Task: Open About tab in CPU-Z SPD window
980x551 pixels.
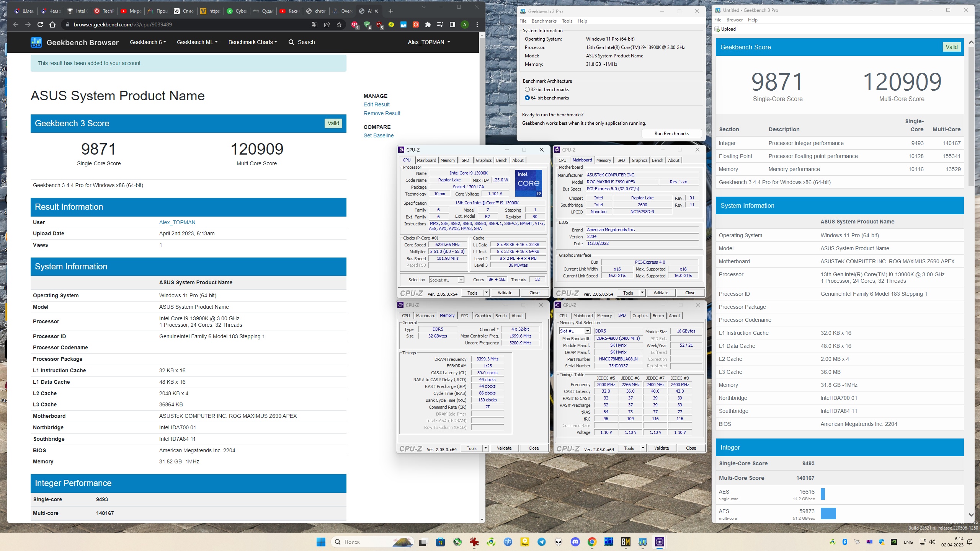Action: 674,316
